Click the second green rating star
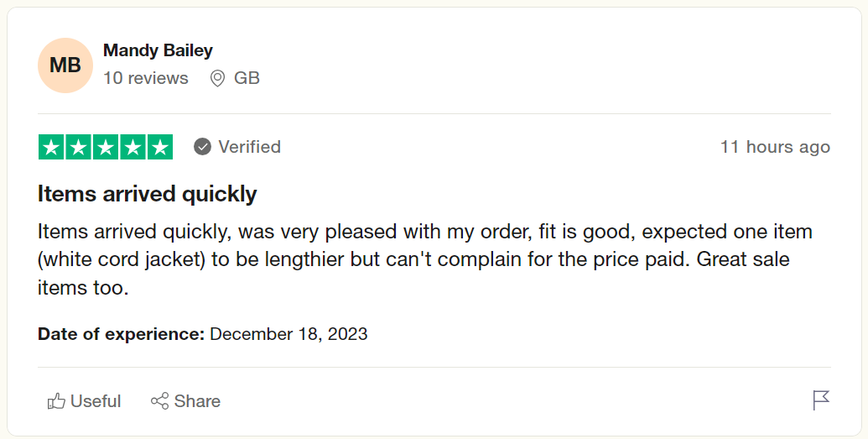Screen dimensions: 868x439 [x=79, y=148]
